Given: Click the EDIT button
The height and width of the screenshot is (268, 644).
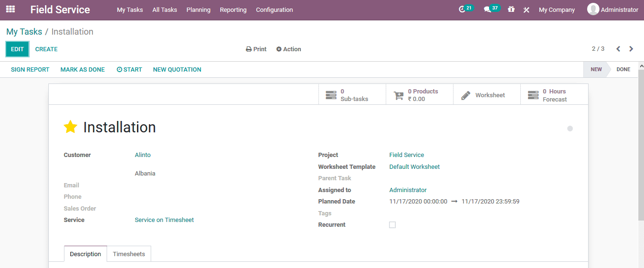Looking at the screenshot, I should coord(18,49).
